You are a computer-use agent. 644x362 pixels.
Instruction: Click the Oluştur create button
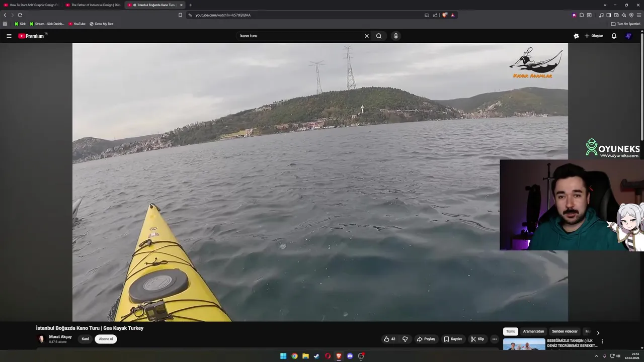coord(594,36)
